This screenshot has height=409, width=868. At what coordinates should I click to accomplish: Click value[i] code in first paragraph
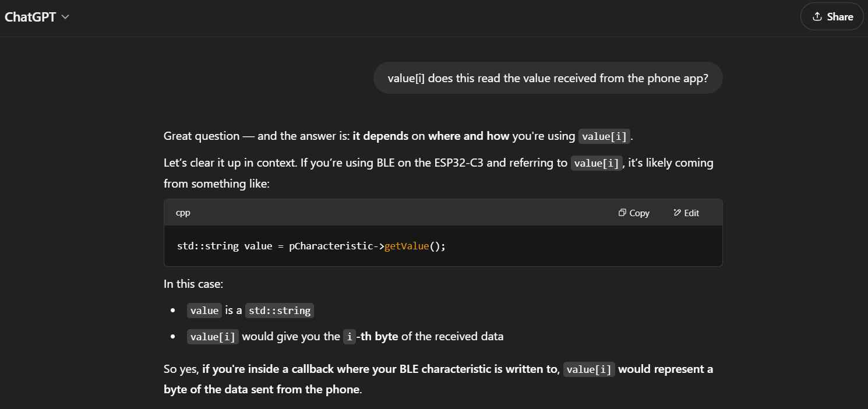(x=605, y=137)
